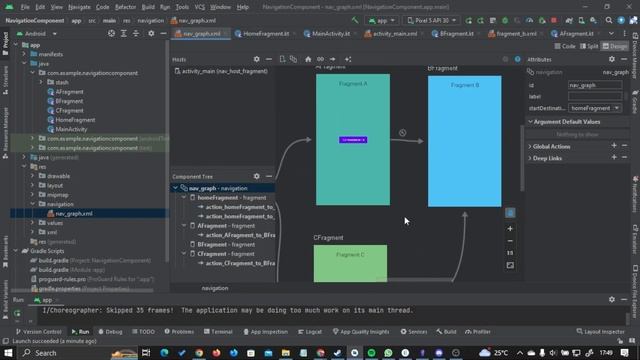Select Fragment C destination on canvas
Screen dimensions: 640x360
[350, 263]
